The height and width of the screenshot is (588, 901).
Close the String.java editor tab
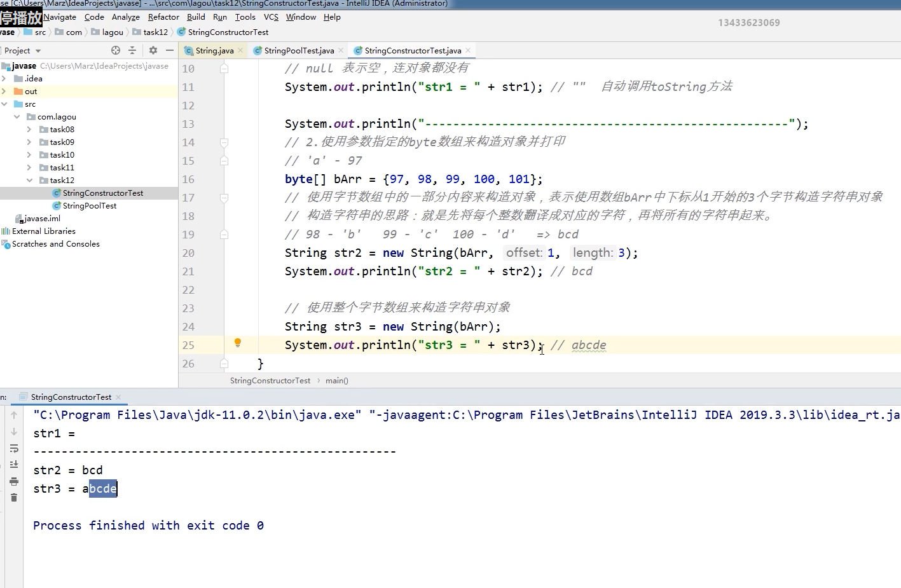[x=240, y=50]
